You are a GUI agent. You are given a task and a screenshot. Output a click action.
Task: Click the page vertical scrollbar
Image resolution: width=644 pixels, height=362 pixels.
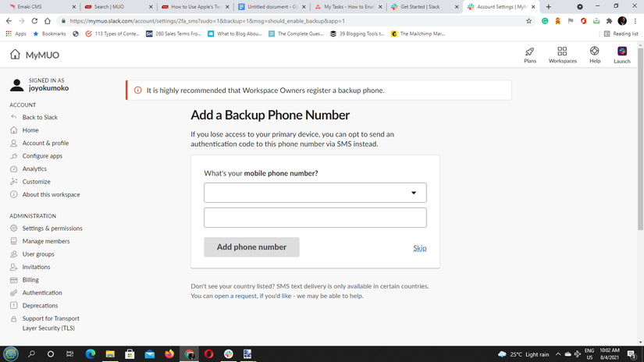[x=640, y=139]
